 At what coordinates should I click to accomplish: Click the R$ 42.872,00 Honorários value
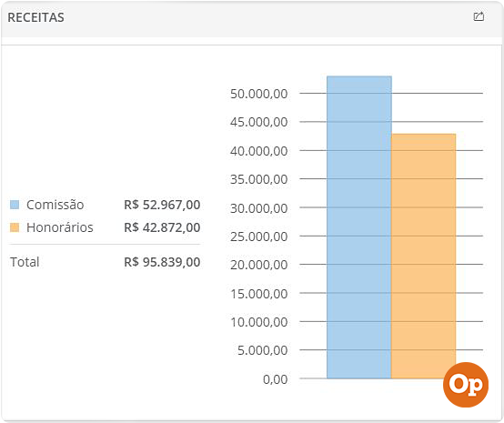click(x=162, y=227)
